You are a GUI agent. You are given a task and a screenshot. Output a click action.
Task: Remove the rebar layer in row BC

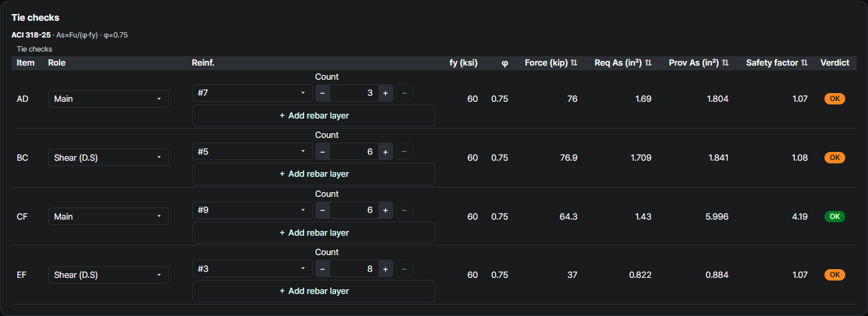(x=405, y=152)
